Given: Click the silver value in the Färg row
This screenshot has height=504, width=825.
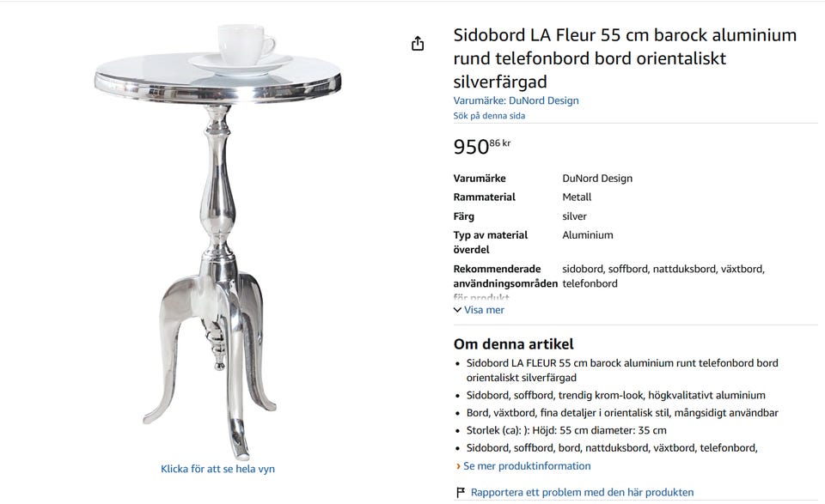Looking at the screenshot, I should 574,216.
